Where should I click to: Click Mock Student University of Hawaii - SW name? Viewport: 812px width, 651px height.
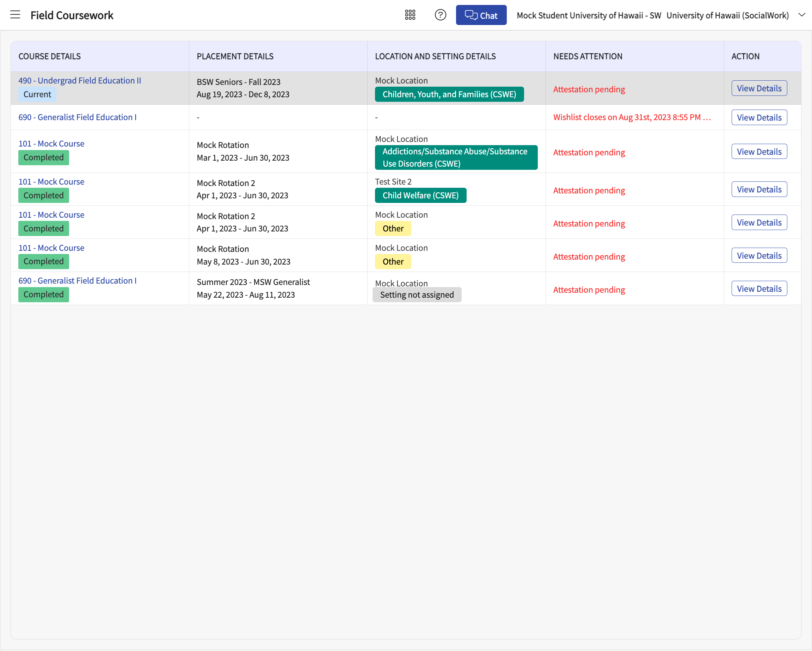(x=589, y=15)
